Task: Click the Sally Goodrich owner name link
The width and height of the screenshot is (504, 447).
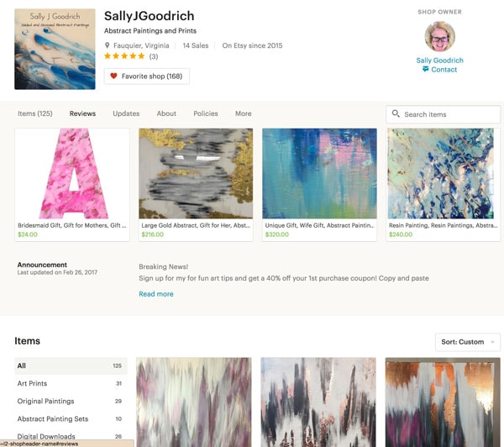Action: 439,60
